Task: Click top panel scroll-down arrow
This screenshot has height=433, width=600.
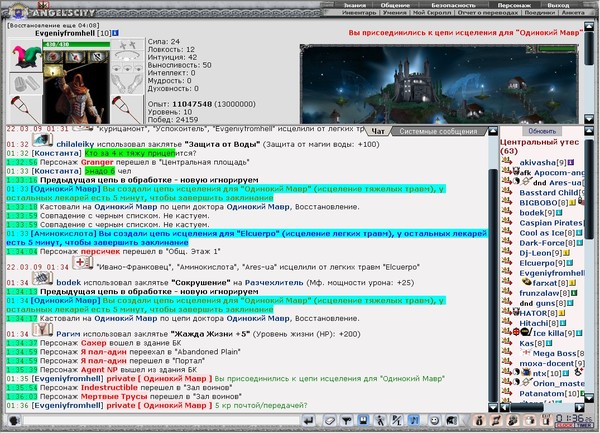Action: coord(589,119)
